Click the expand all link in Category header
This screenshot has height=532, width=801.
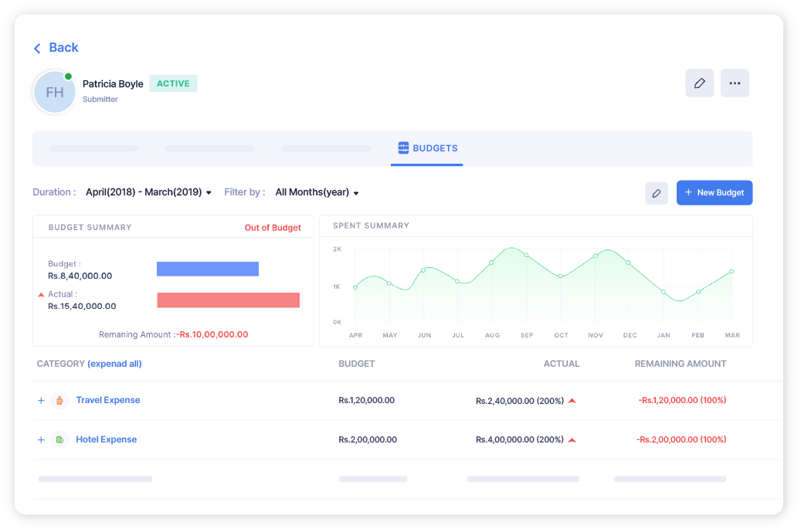[x=114, y=364]
